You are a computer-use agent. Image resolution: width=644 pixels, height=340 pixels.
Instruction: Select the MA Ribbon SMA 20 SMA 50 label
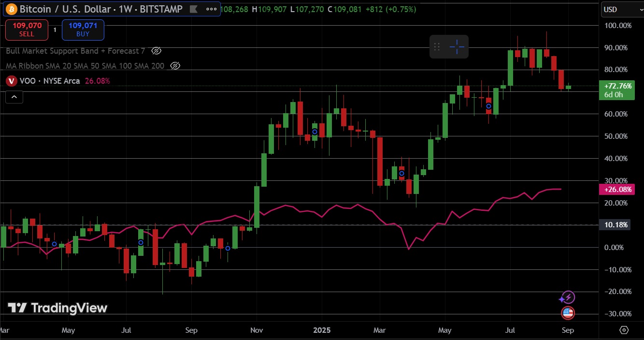click(x=85, y=66)
